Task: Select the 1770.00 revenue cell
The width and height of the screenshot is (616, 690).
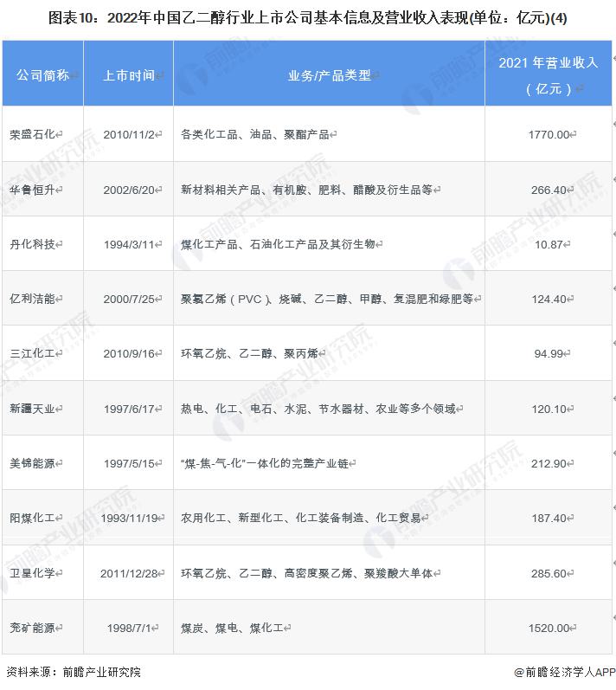Action: tap(549, 134)
